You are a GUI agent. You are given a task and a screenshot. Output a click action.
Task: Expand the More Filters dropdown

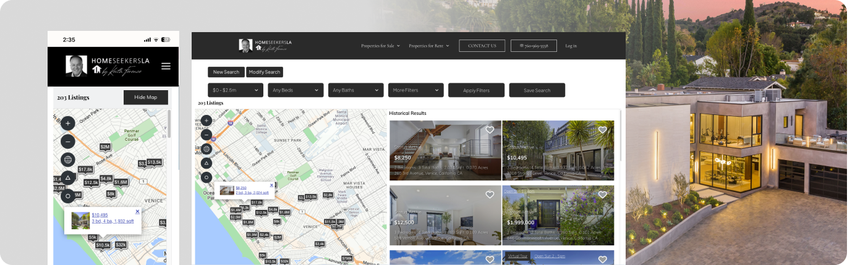click(x=416, y=90)
